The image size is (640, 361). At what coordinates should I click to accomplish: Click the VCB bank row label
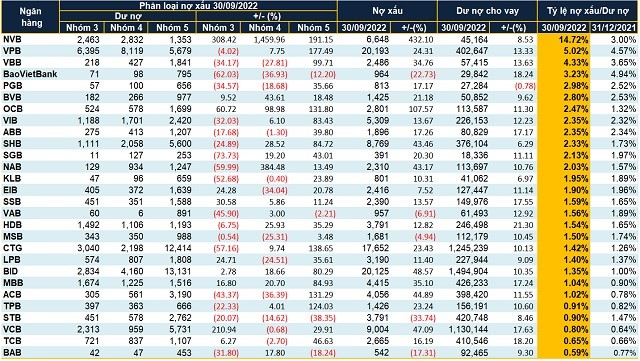(12, 329)
